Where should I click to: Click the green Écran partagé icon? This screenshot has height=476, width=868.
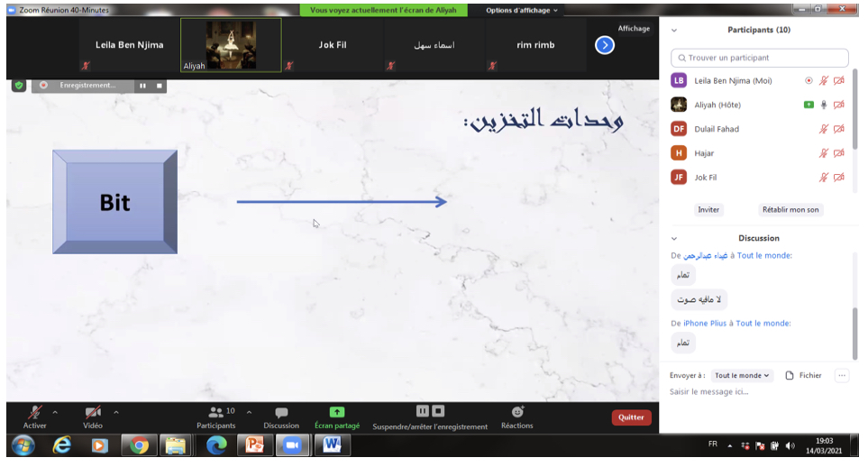(x=336, y=412)
